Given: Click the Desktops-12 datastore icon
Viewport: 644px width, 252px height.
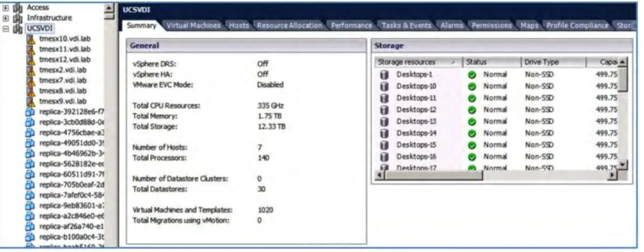Looking at the screenshot, I should pos(384,110).
